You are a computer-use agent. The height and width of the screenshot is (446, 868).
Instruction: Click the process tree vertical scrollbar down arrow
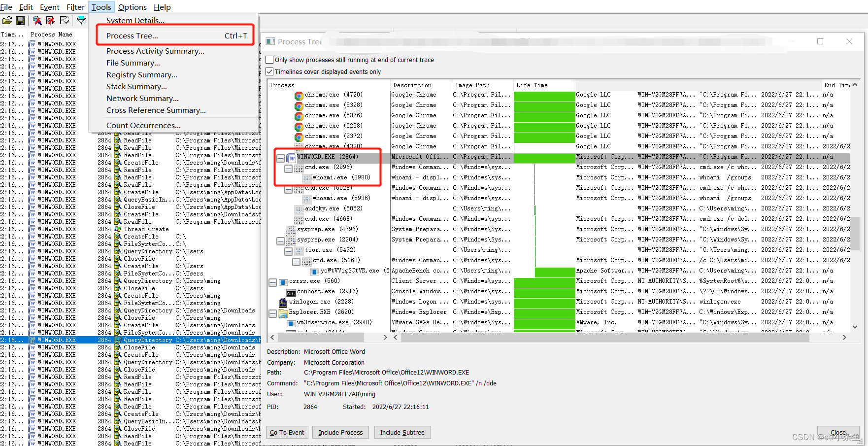coord(855,326)
